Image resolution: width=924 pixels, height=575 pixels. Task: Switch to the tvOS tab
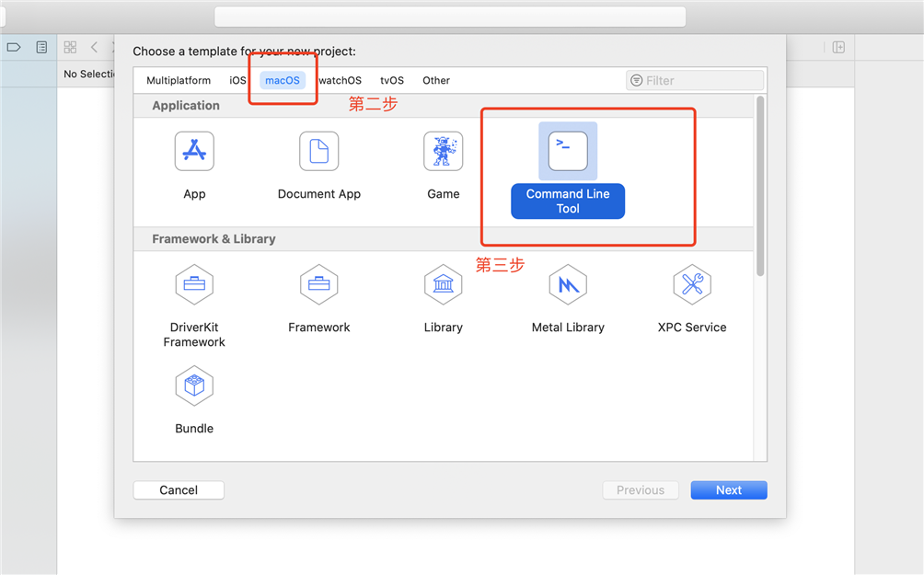(x=392, y=81)
